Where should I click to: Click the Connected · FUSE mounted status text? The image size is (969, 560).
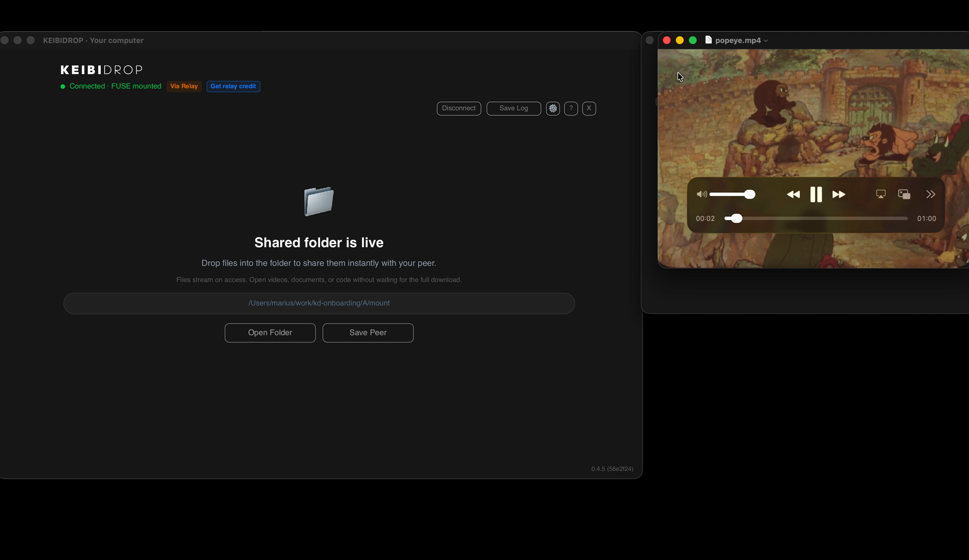click(x=116, y=86)
